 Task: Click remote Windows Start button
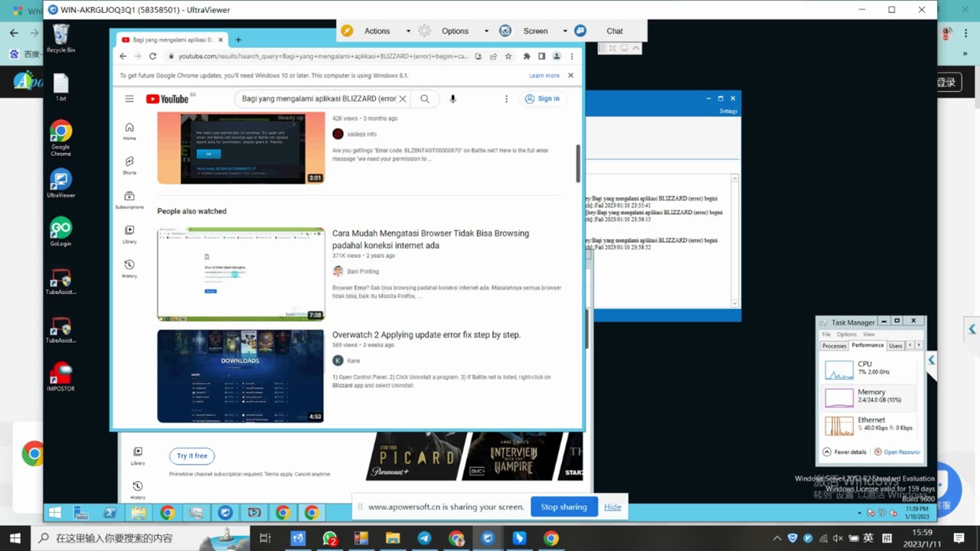click(55, 513)
